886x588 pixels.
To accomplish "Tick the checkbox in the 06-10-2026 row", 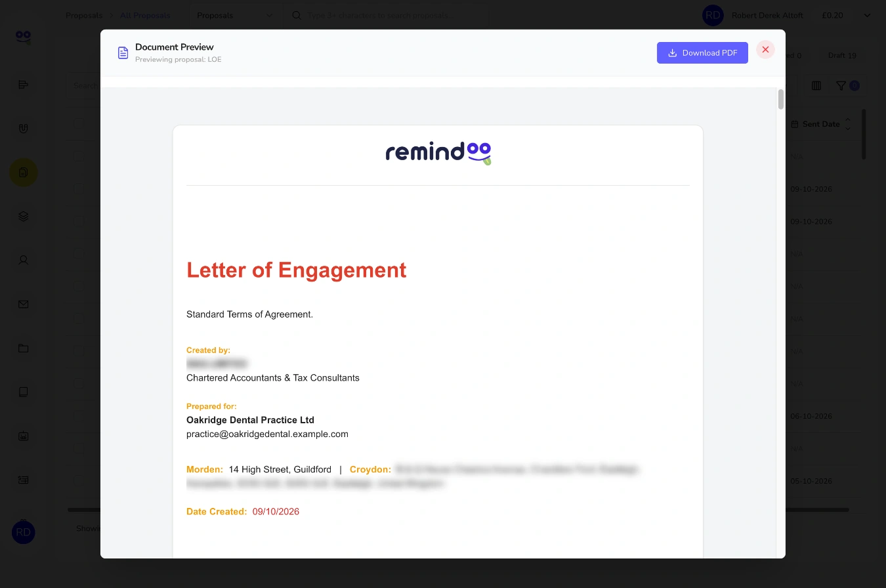I will (x=79, y=416).
